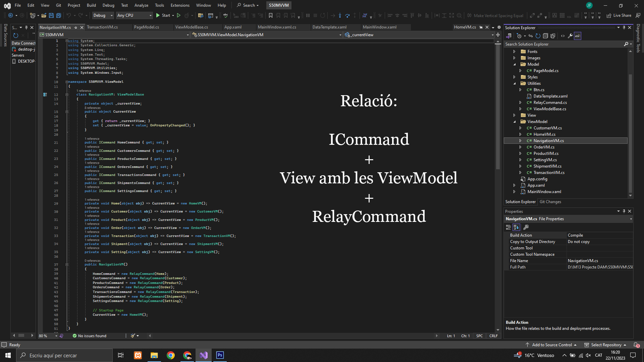The image size is (644, 362).
Task: Open the Analyze menu
Action: pos(141,5)
